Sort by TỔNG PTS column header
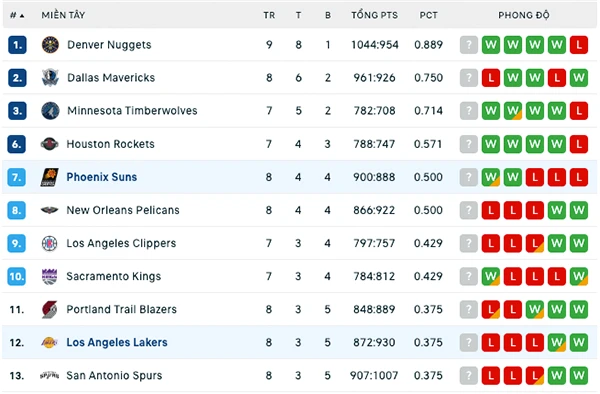The image size is (600, 394). (375, 15)
